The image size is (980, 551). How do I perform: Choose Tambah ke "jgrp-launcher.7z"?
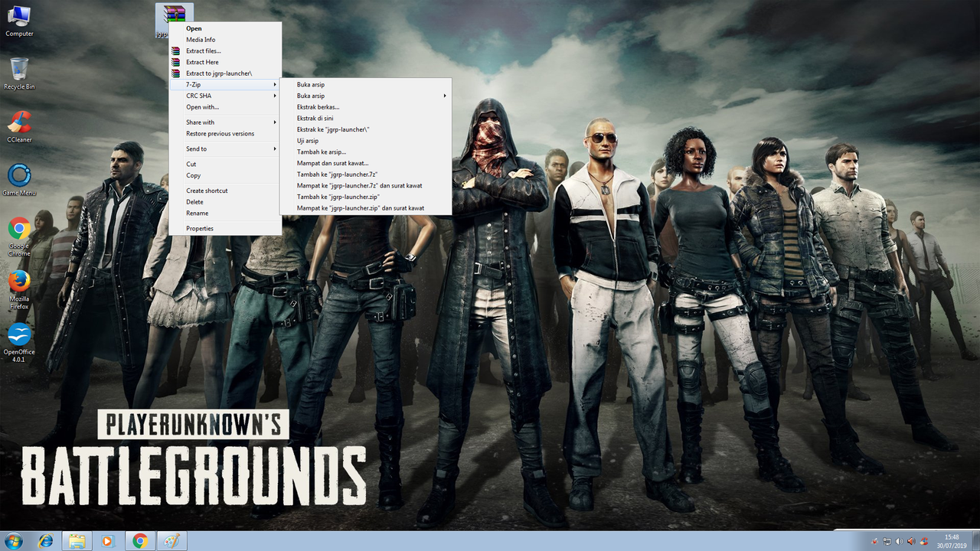(366, 174)
